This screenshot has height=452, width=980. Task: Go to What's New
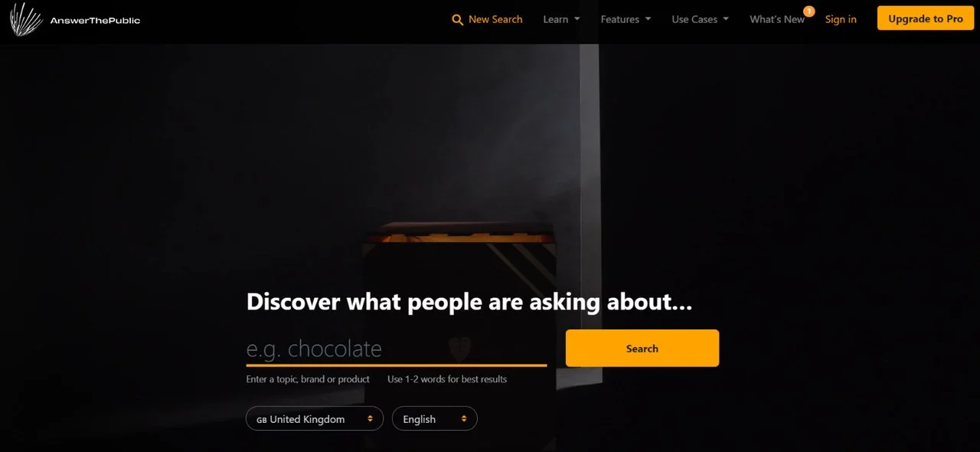[x=777, y=19]
